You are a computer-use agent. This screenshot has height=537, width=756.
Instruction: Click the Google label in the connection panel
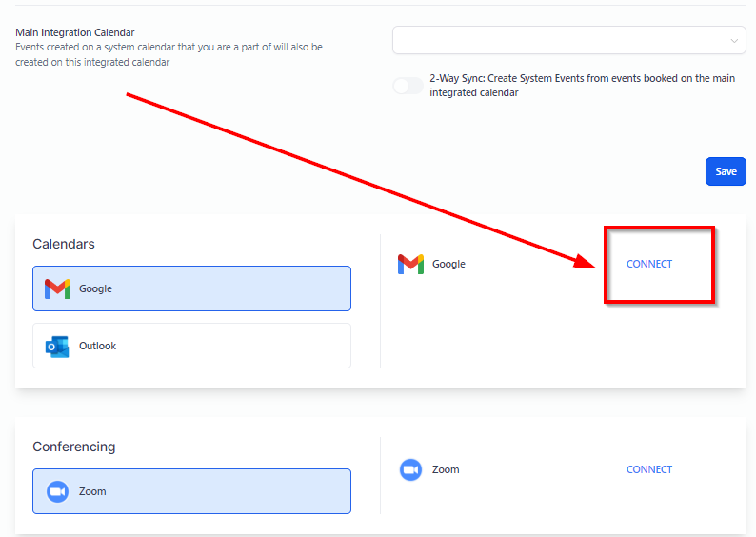(448, 264)
